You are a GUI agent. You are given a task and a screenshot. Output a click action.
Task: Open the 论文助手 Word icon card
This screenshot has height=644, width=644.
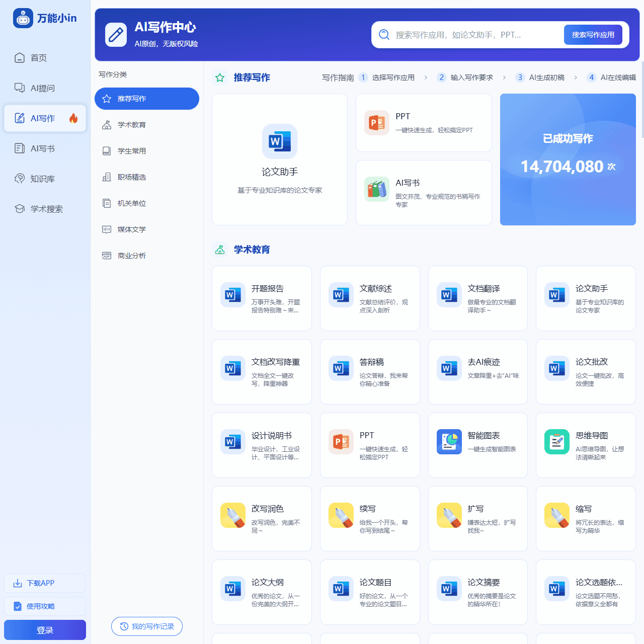279,141
